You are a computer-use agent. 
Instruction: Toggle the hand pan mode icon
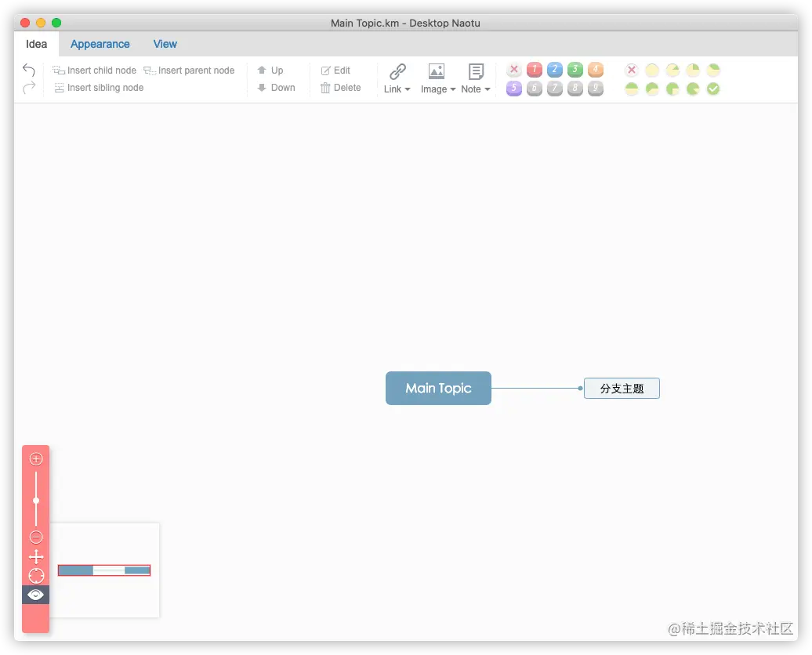pyautogui.click(x=36, y=557)
